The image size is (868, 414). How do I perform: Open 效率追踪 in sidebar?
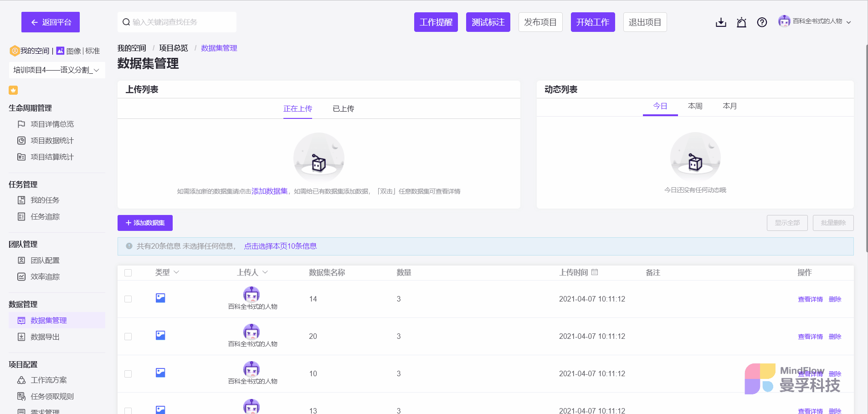[x=45, y=276]
